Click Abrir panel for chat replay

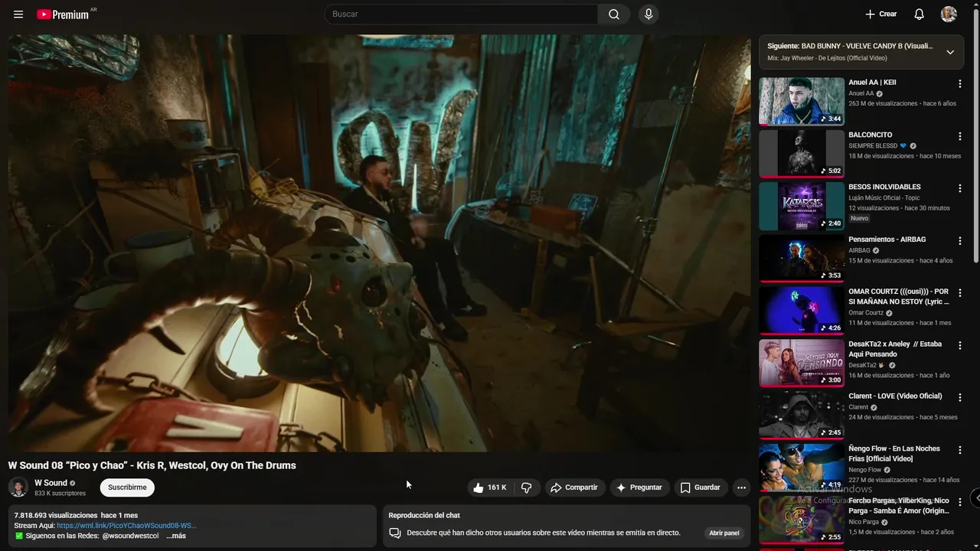[x=724, y=533]
